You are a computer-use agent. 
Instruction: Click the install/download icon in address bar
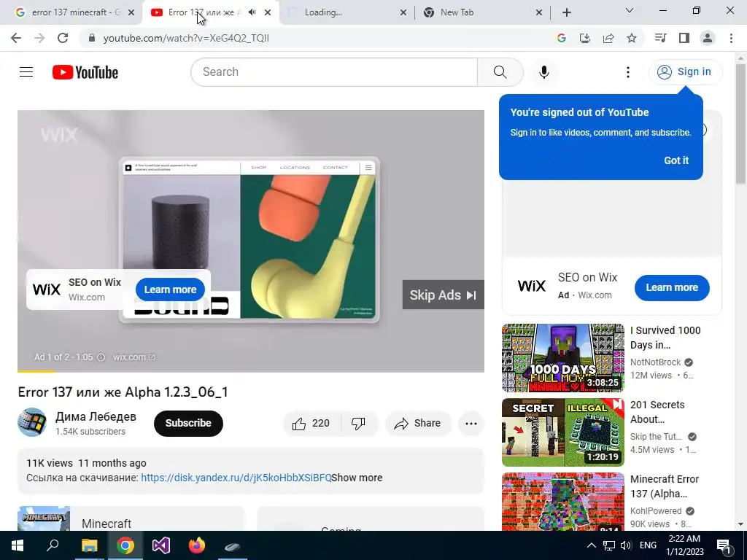coord(585,38)
